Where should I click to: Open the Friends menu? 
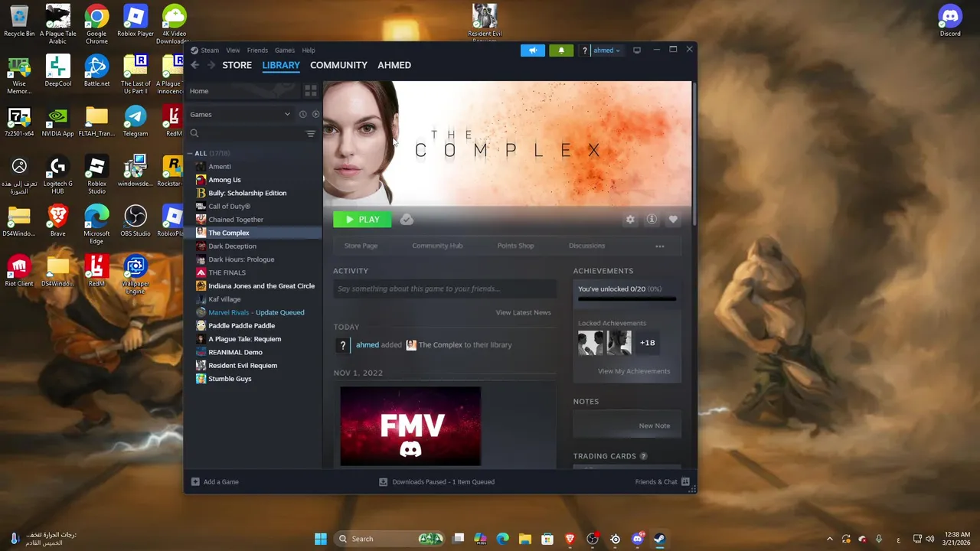click(x=257, y=51)
